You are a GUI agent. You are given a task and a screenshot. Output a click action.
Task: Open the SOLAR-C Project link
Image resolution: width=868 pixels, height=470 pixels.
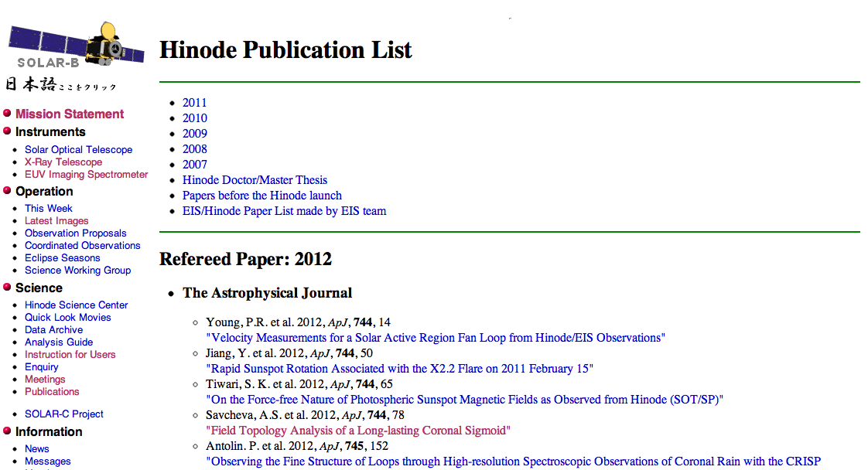point(64,414)
